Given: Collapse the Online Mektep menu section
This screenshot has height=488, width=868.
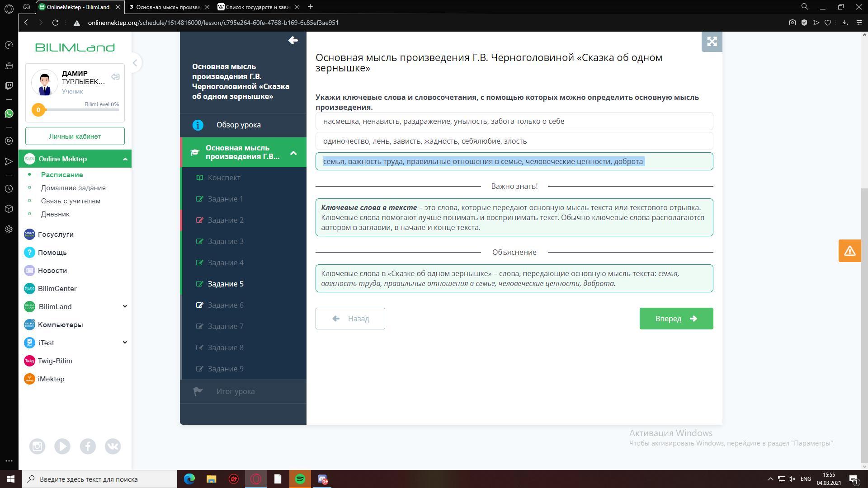Looking at the screenshot, I should [x=125, y=159].
